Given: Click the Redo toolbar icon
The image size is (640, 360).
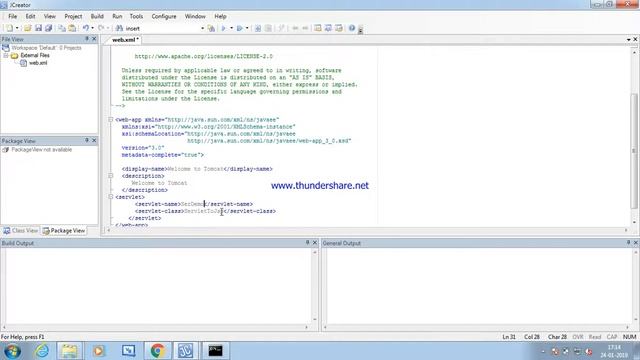Looking at the screenshot, I should (x=101, y=28).
